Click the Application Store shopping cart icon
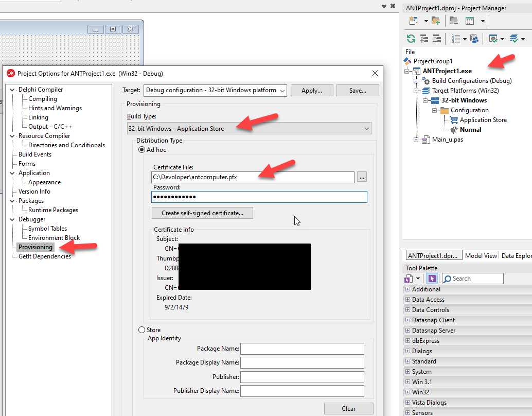 (x=454, y=120)
